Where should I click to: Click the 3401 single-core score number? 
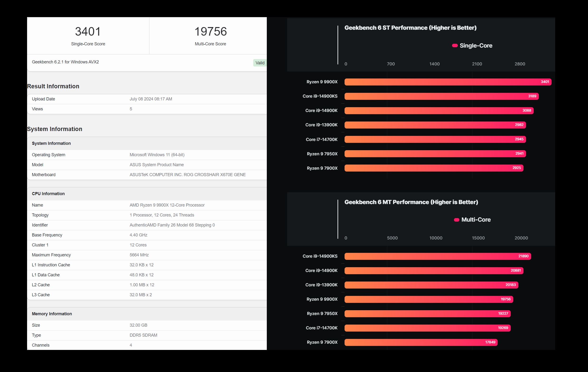(x=88, y=32)
